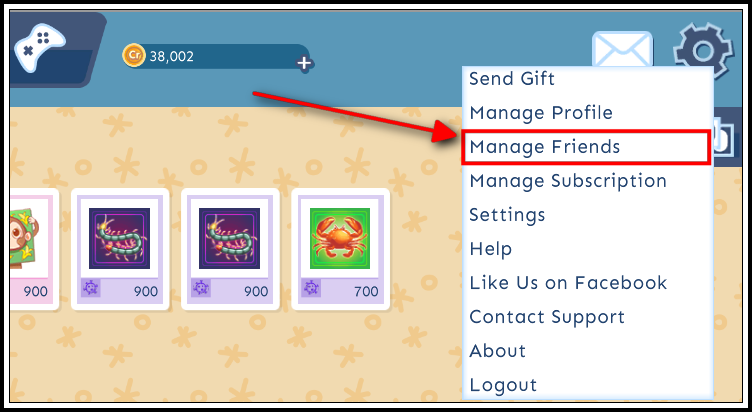Click the game controller icon
Viewport: 752px width, 412px height.
[x=40, y=47]
